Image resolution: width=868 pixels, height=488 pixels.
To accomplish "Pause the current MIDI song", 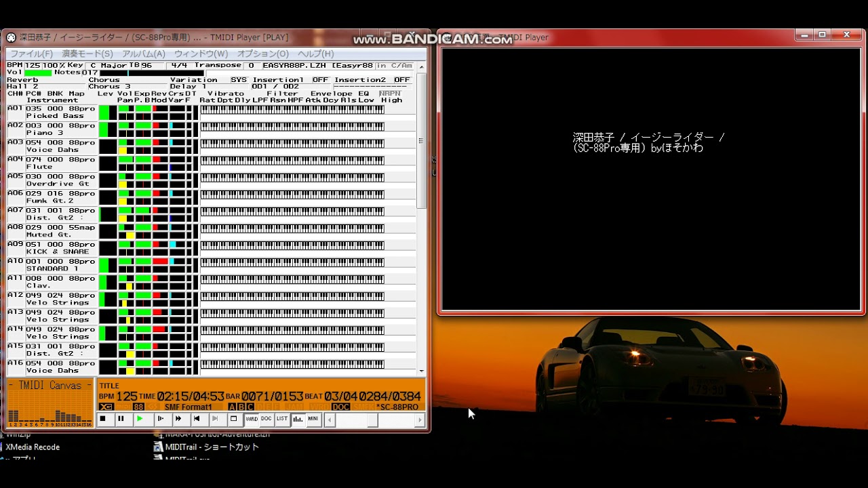I will (x=121, y=419).
